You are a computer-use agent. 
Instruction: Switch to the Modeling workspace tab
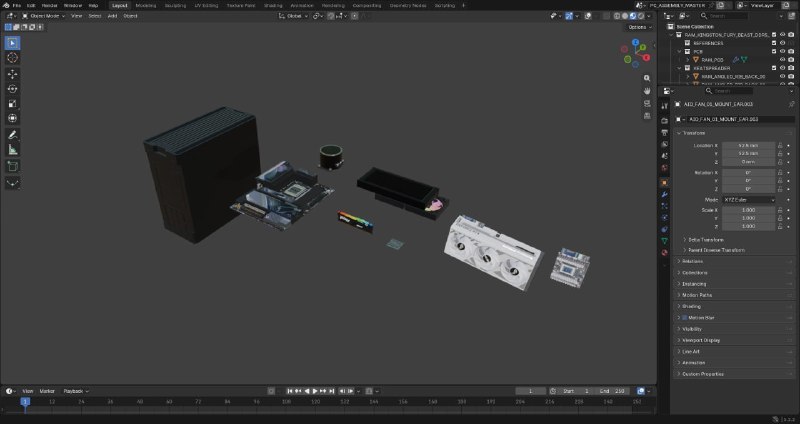(x=146, y=5)
